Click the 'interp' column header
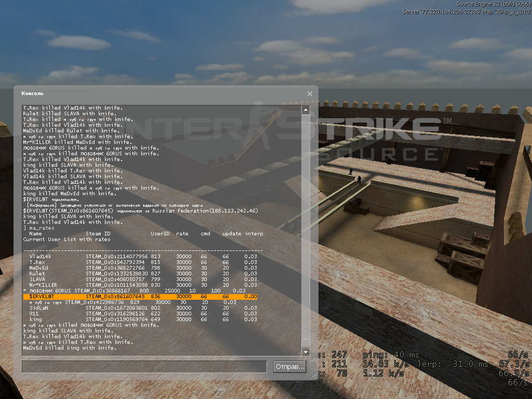 tap(254, 234)
